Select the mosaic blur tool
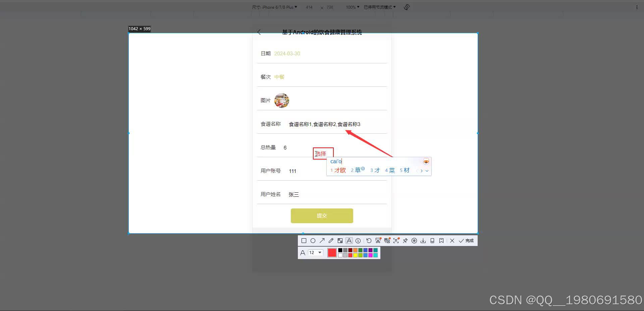Viewport: 644px width, 311px height. point(340,241)
